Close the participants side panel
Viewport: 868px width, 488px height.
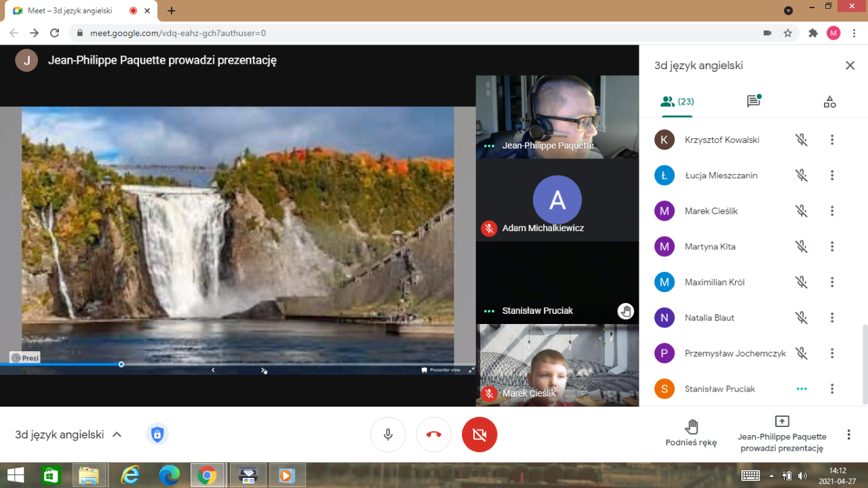(850, 66)
